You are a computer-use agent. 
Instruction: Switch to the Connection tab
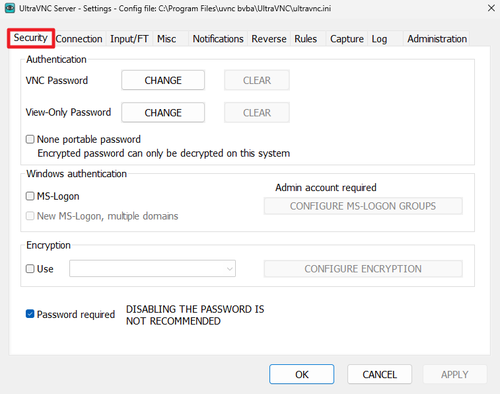[x=79, y=39]
